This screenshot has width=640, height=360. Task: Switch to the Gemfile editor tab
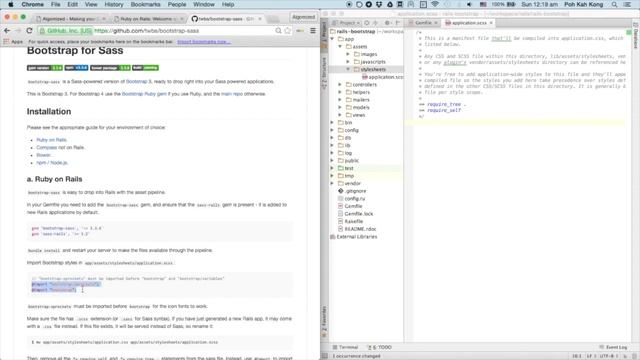click(x=423, y=23)
